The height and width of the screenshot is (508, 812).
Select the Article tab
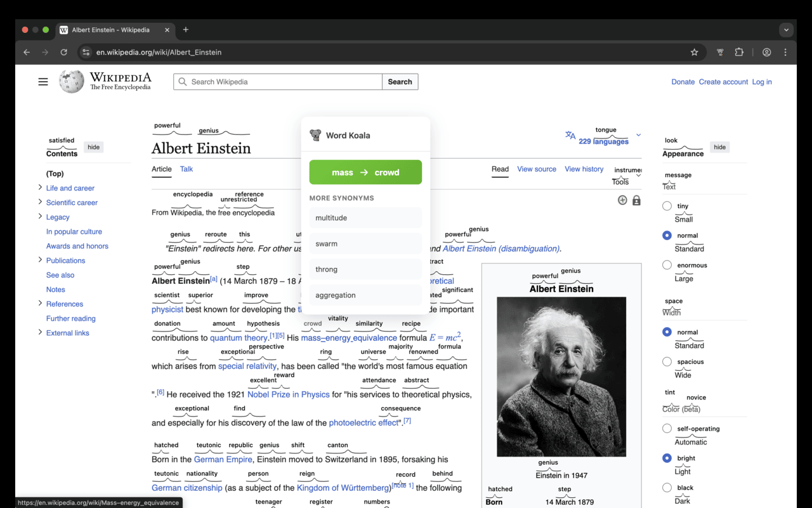click(162, 169)
